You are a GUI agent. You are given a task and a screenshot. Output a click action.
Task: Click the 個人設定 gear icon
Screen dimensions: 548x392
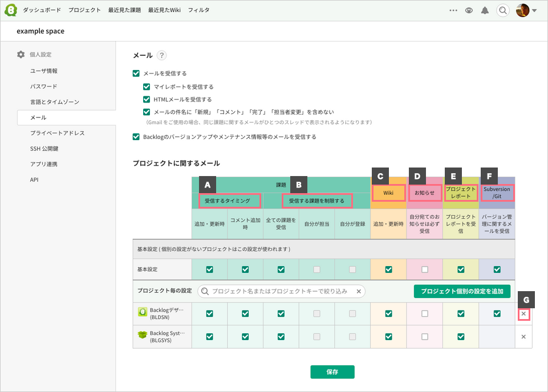tap(21, 55)
